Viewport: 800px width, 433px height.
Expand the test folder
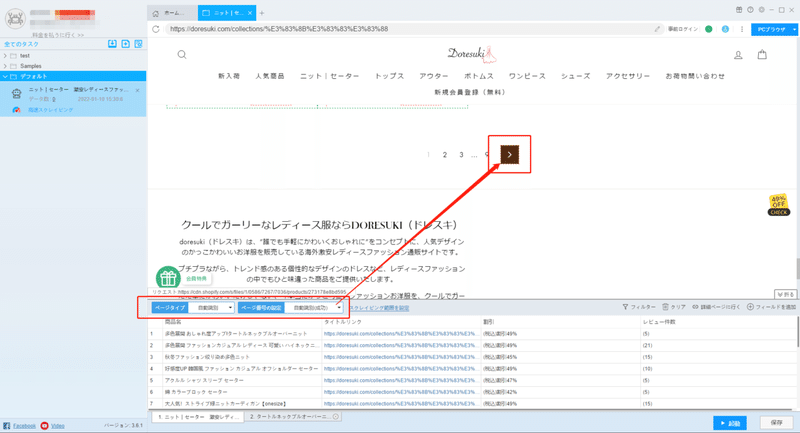5,56
